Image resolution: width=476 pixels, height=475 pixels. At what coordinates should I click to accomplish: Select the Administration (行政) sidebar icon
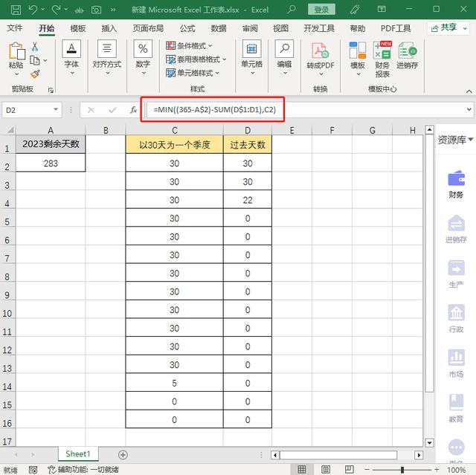tap(456, 312)
